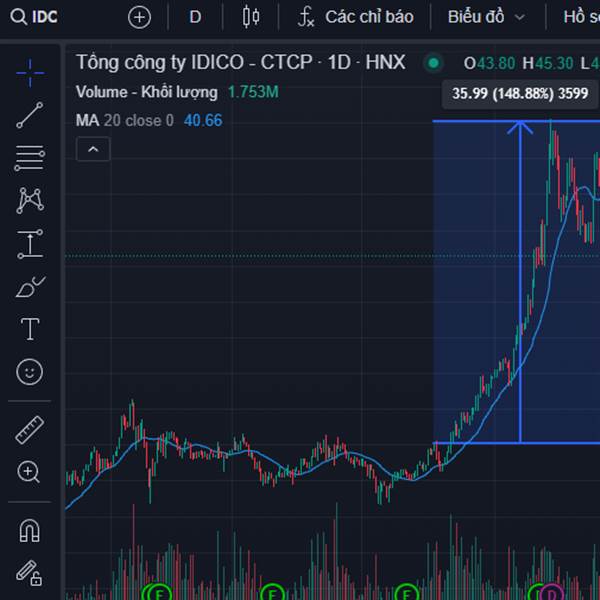Select the Text annotation tool
The image size is (600, 600).
(x=30, y=329)
